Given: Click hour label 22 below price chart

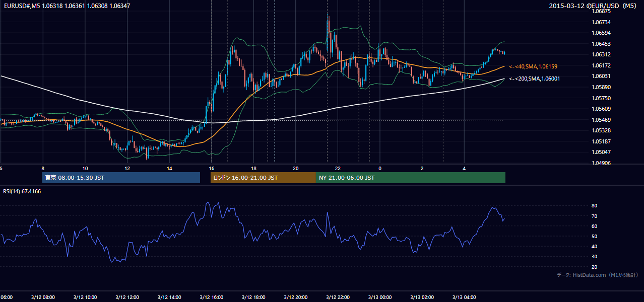Looking at the screenshot, I should 338,168.
